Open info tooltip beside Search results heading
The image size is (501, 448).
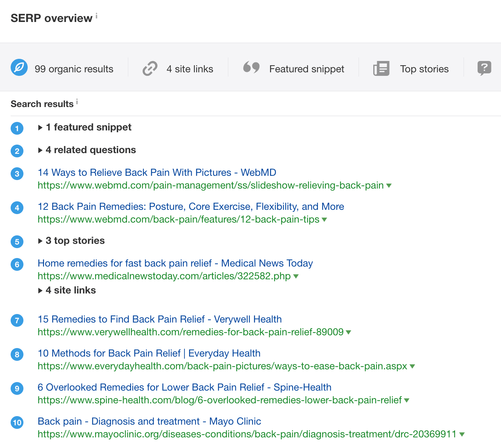(x=77, y=102)
